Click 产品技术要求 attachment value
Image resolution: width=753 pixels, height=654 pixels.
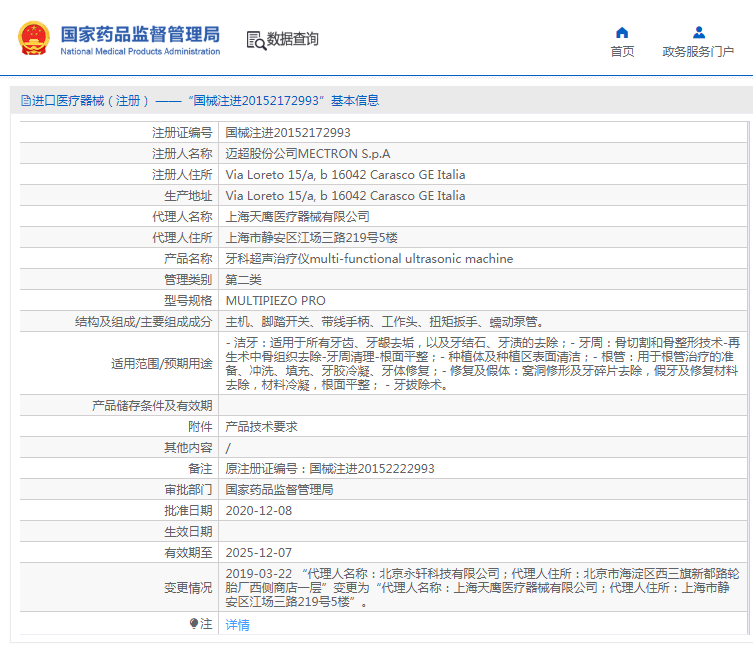pos(261,426)
